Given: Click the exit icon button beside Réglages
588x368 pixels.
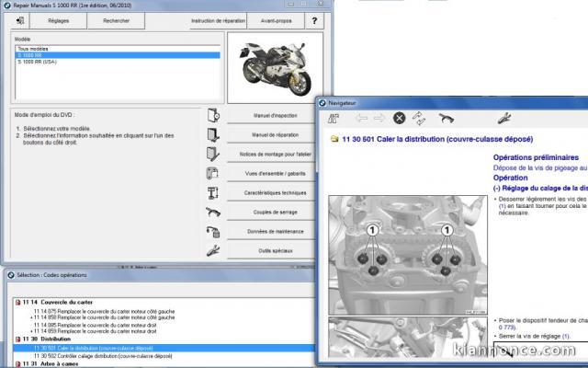Looking at the screenshot, I should (19, 19).
